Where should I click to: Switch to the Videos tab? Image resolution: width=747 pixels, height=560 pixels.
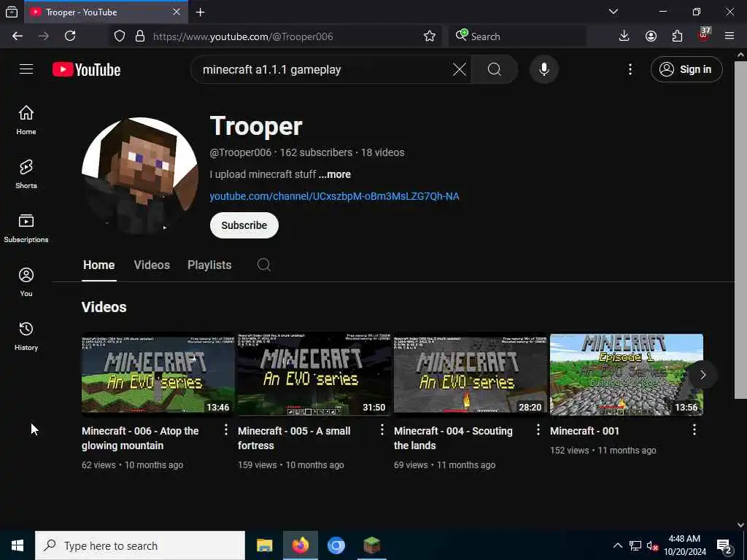tap(152, 265)
